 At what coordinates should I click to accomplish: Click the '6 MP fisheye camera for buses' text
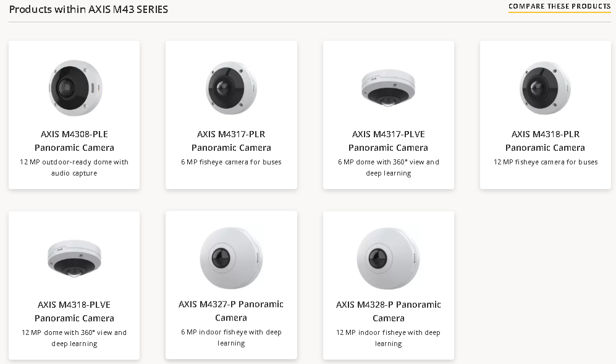pos(231,162)
